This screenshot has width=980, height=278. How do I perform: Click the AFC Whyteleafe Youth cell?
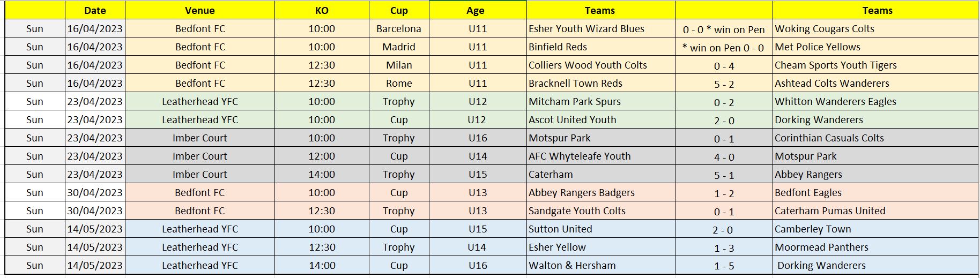(600, 156)
